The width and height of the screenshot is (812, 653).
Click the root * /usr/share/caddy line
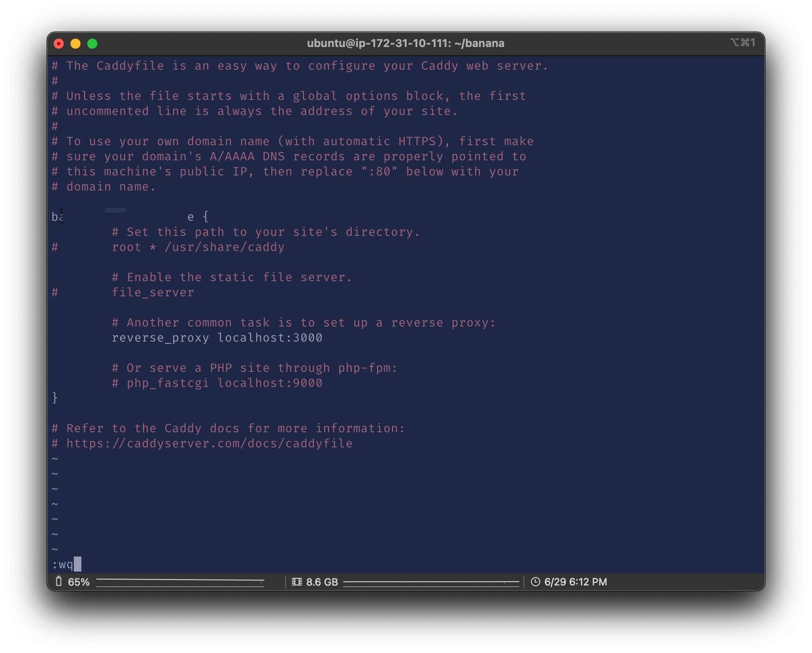[198, 247]
